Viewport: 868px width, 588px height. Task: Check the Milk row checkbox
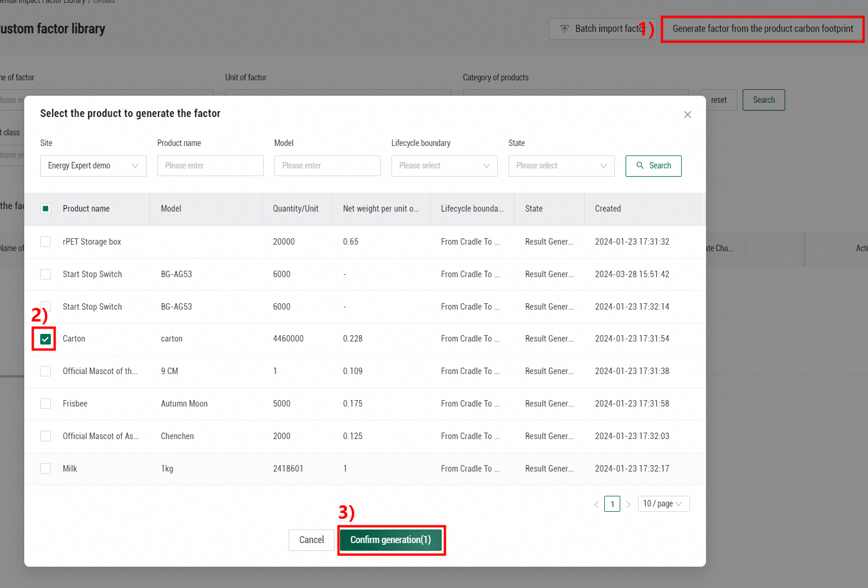point(46,469)
